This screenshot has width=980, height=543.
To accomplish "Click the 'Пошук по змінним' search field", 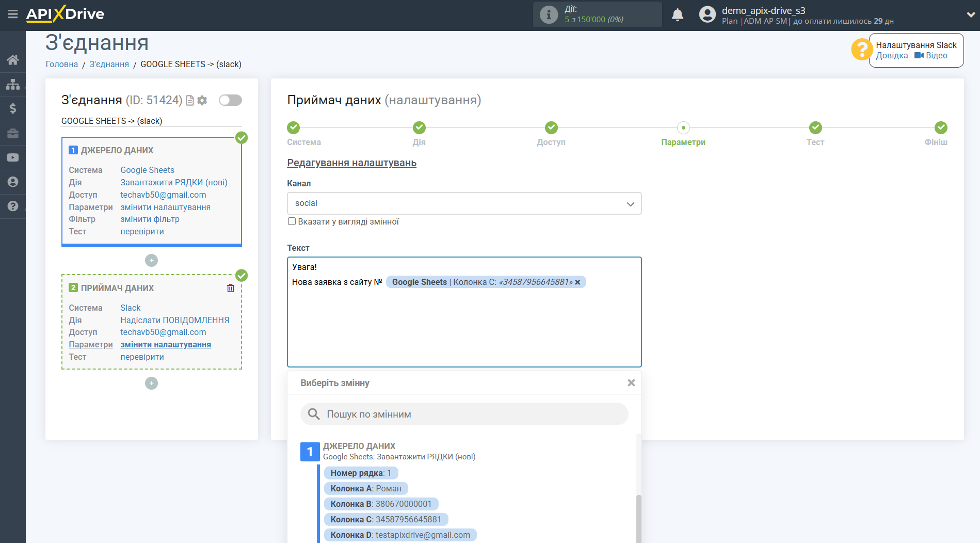I will (x=464, y=414).
